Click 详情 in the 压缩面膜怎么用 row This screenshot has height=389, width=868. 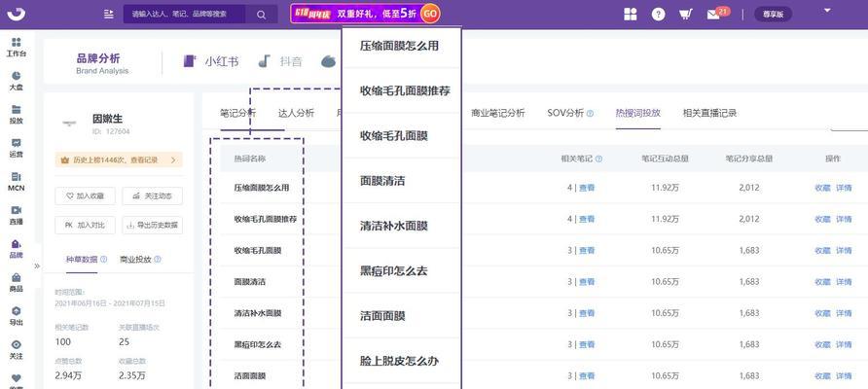(844, 188)
